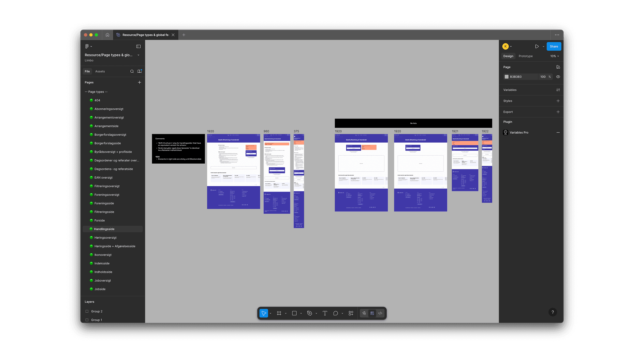The height and width of the screenshot is (362, 644).
Task: Switch to the Assets tab
Action: point(100,71)
